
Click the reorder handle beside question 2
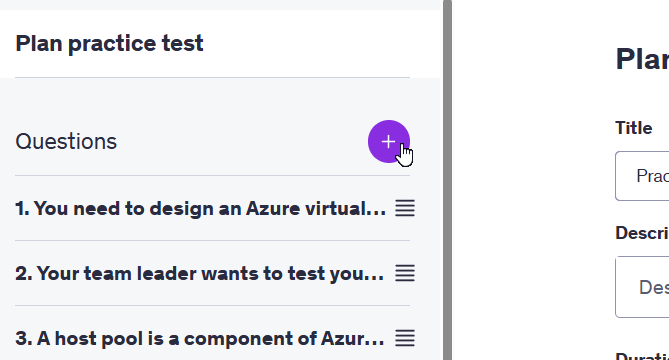point(405,273)
